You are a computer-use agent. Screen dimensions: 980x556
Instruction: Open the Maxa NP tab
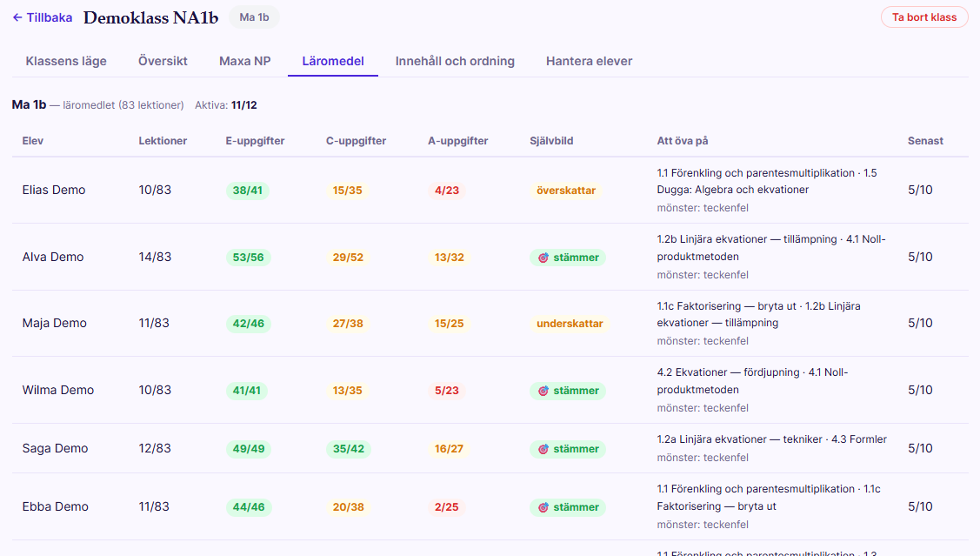tap(245, 61)
